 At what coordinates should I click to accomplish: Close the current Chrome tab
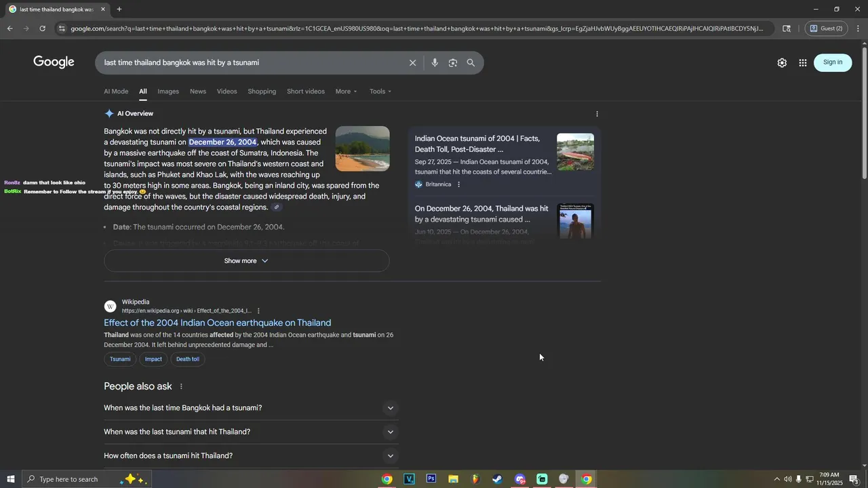click(102, 9)
